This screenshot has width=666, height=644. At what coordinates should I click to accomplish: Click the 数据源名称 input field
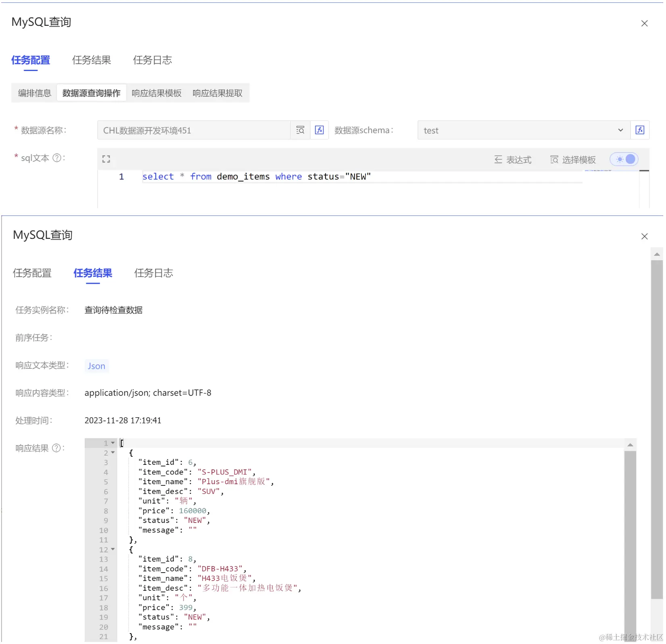pyautogui.click(x=194, y=130)
